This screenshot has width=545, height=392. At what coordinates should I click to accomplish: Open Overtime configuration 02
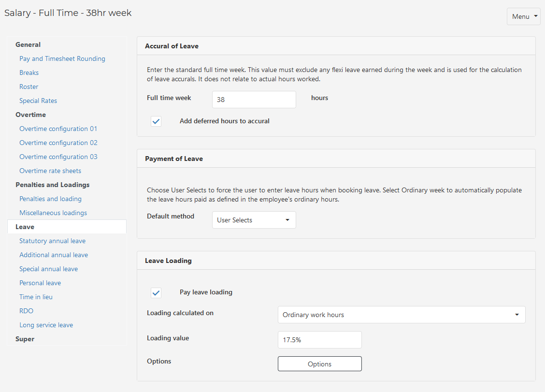(58, 143)
